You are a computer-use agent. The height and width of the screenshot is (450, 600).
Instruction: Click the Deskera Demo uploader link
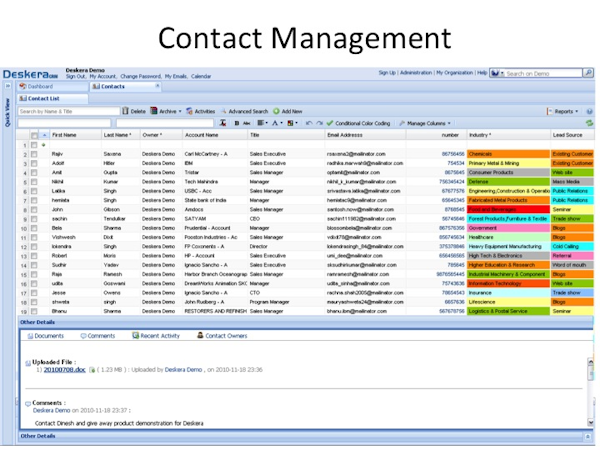click(x=183, y=370)
